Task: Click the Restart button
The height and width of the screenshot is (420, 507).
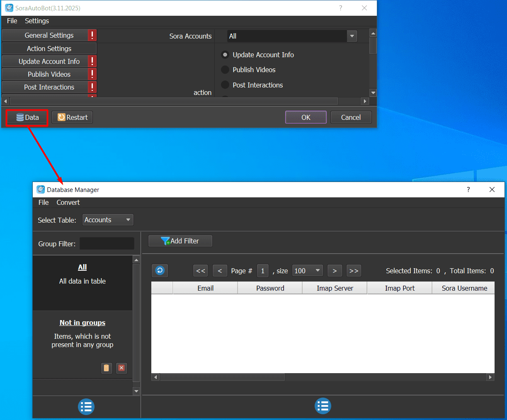Action: (73, 117)
